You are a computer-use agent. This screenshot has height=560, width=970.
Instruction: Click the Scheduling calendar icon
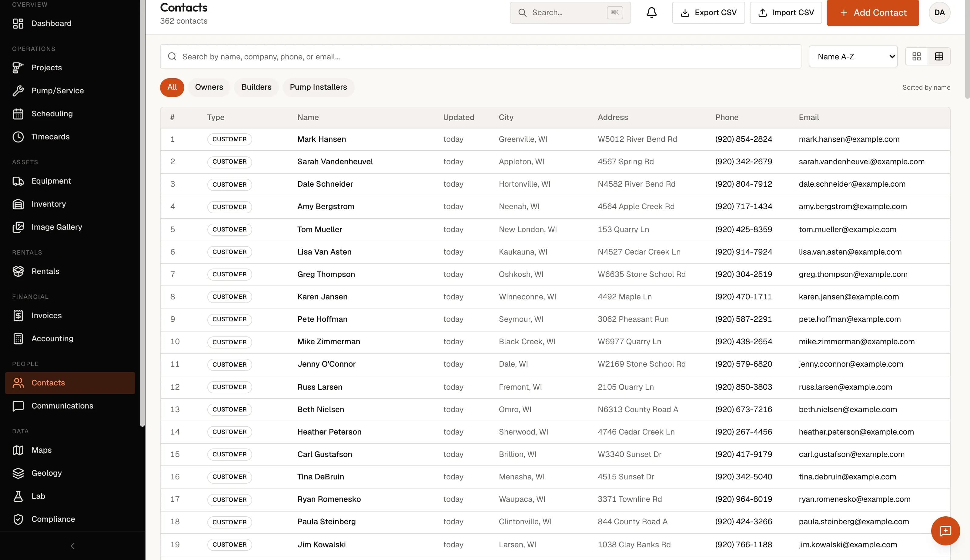[x=18, y=114]
